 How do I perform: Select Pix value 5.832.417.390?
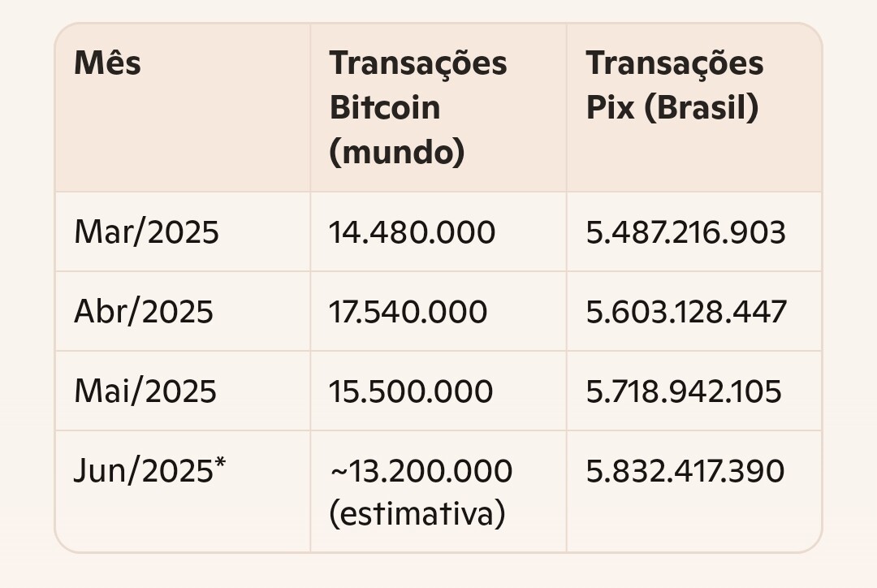click(x=685, y=470)
